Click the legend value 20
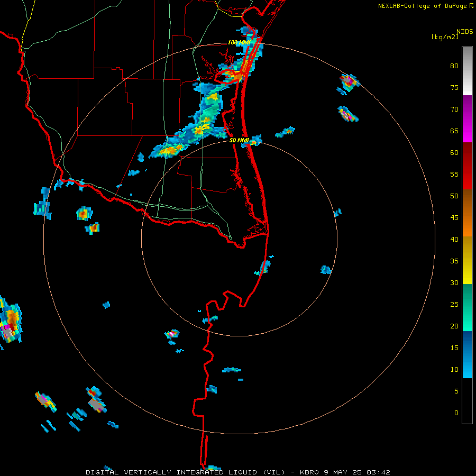Image resolution: width=476 pixels, height=476 pixels. pos(454,326)
